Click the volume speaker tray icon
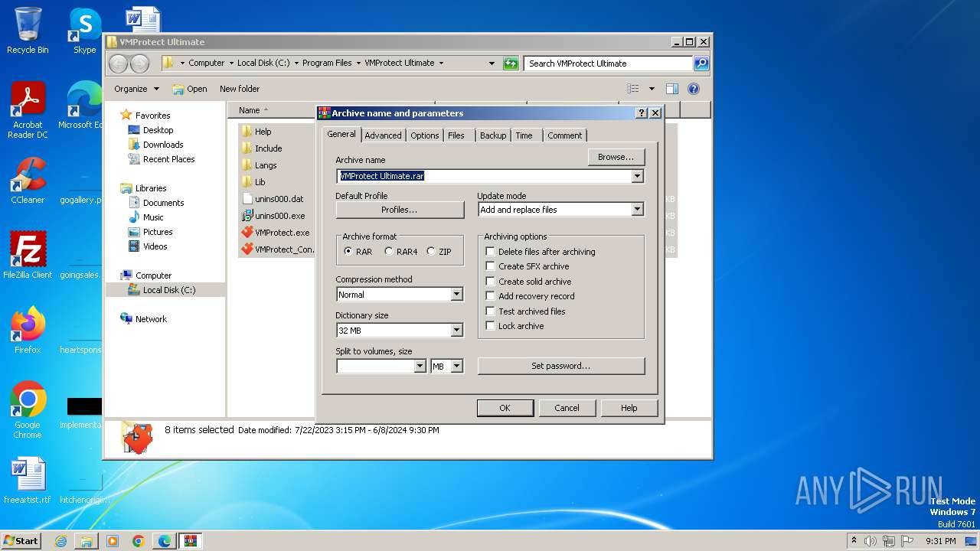This screenshot has width=980, height=551. click(871, 541)
